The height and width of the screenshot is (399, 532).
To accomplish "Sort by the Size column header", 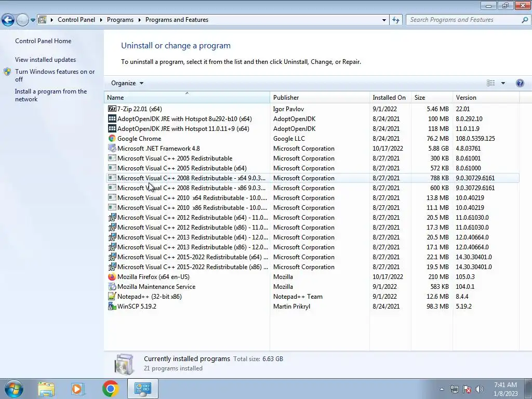I will coord(432,97).
